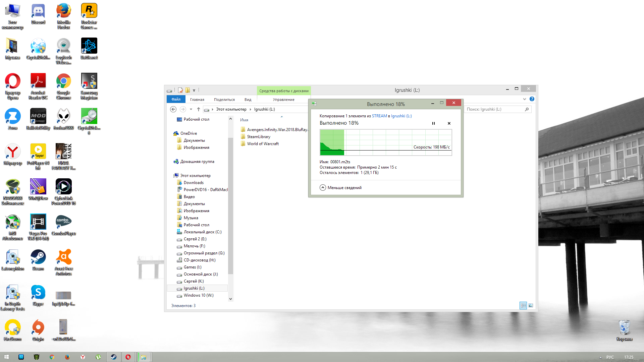This screenshot has width=644, height=362.
Task: Cancel the copy with the X button
Action: 449,123
